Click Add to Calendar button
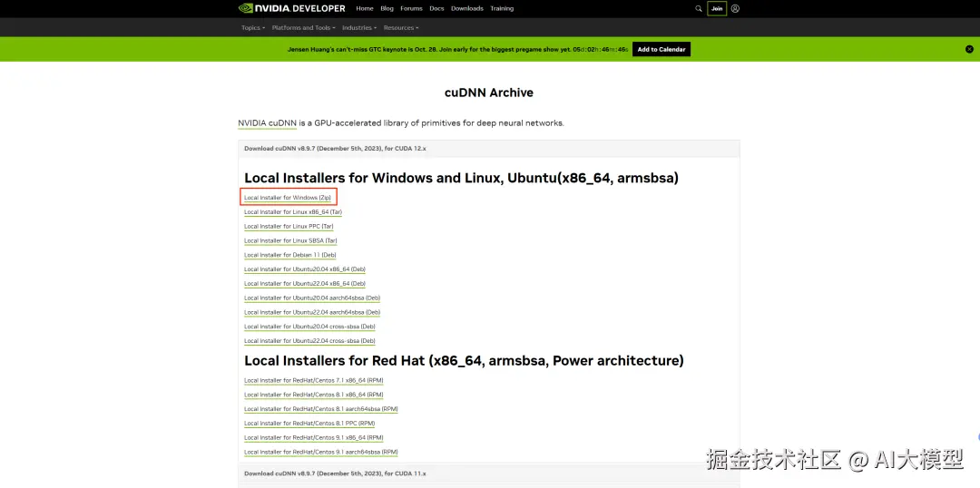Screen dimensions: 980x488 [x=661, y=49]
